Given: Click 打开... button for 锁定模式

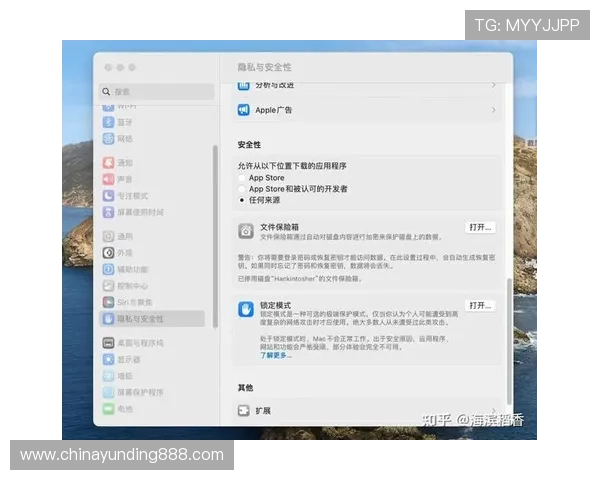Looking at the screenshot, I should click(x=480, y=305).
